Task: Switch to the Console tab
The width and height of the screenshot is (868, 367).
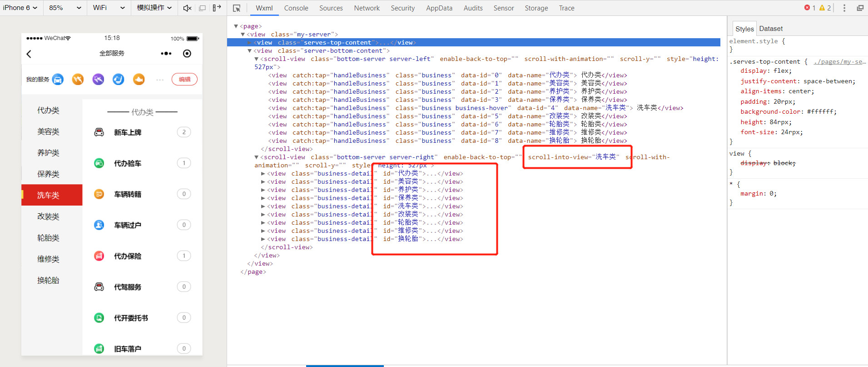Action: click(296, 8)
